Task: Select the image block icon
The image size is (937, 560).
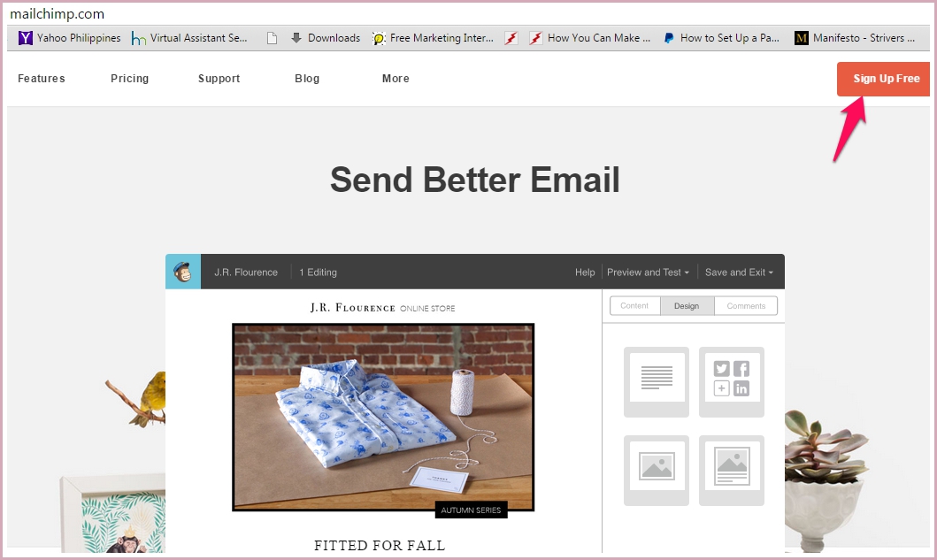Action: tap(657, 471)
